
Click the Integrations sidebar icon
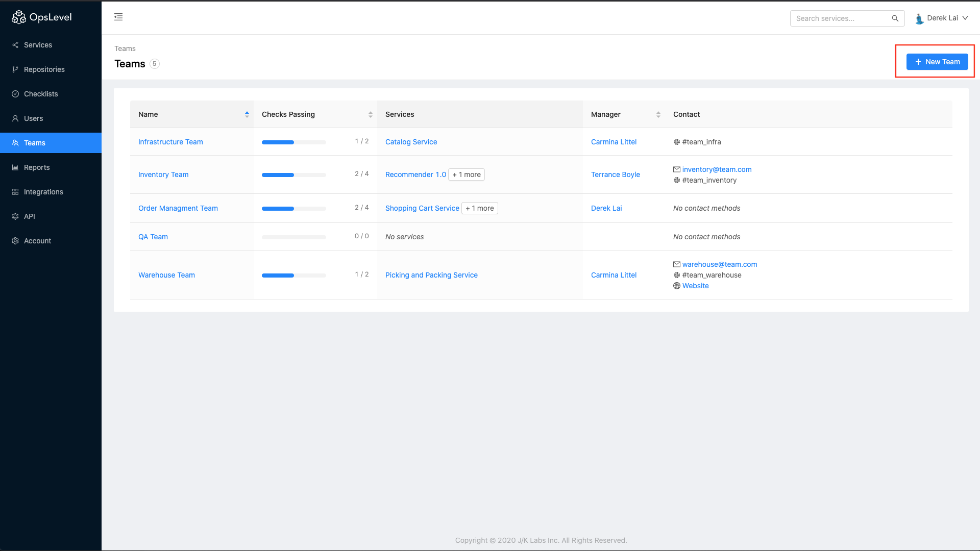[15, 192]
